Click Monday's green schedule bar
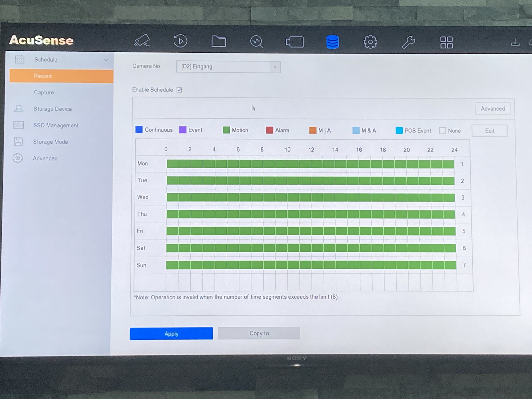Image resolution: width=532 pixels, height=399 pixels. (310, 164)
